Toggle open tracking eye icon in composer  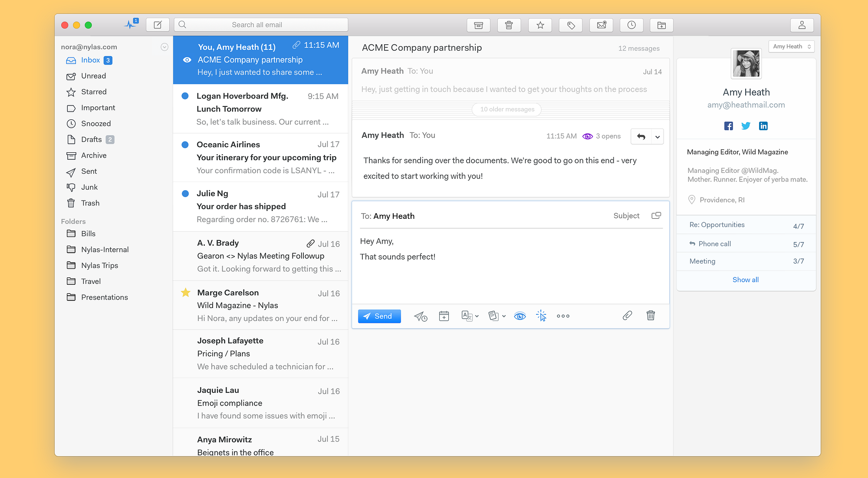tap(519, 316)
